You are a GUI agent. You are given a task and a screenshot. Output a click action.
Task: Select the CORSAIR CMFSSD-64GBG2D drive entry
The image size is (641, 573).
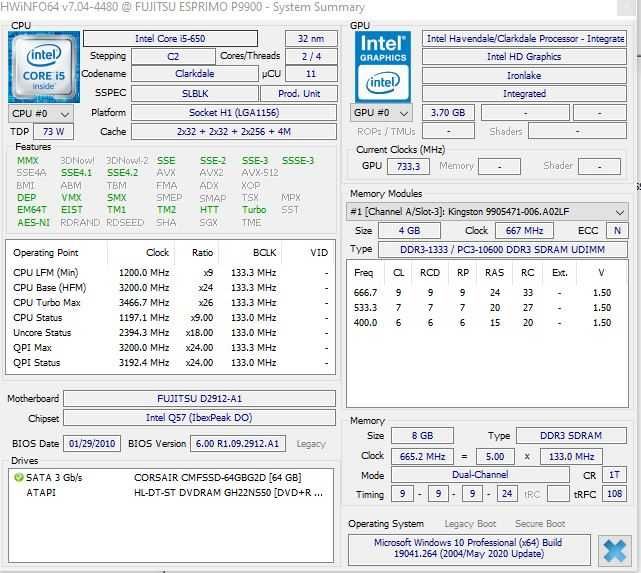point(171,477)
